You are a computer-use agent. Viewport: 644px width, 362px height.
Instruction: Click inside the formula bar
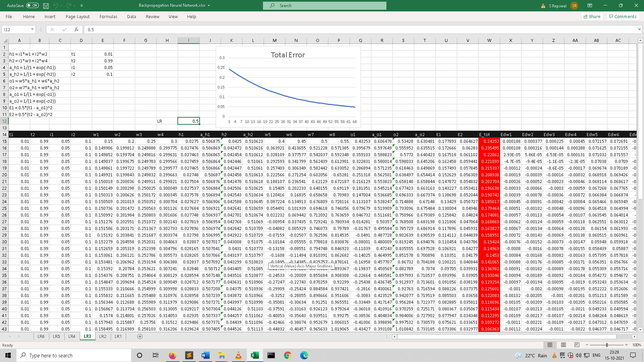pyautogui.click(x=201, y=29)
